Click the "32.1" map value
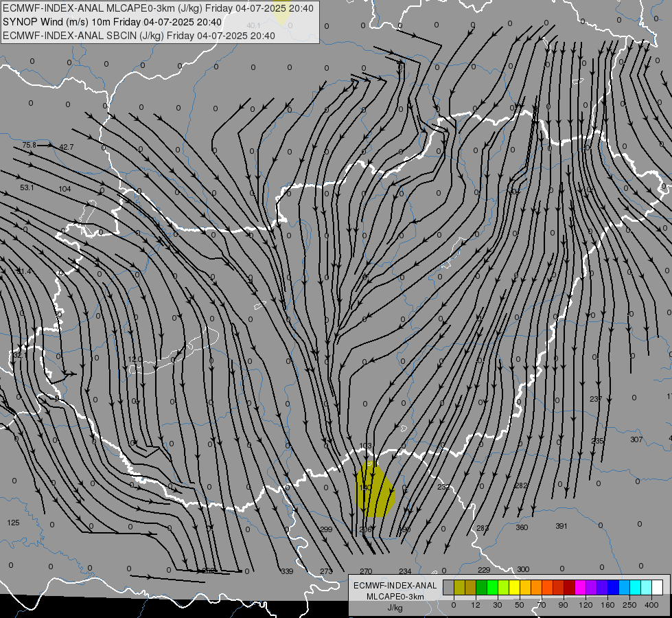 20,355
